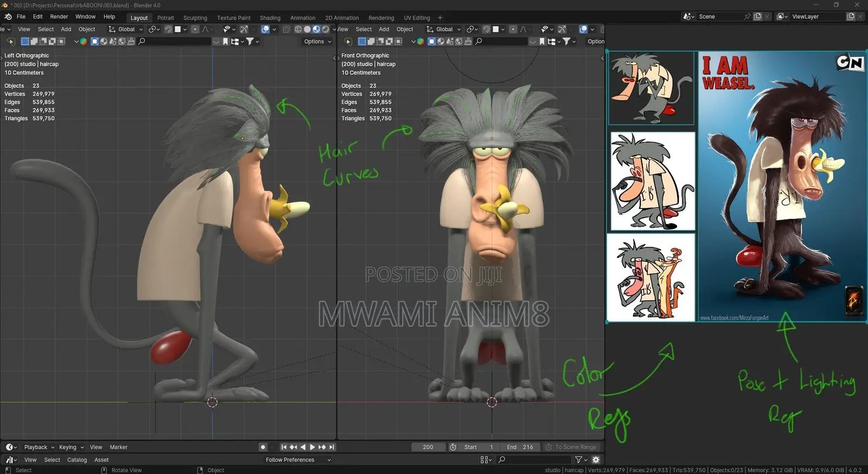Jump to first frame button
Image resolution: width=868 pixels, height=474 pixels.
tap(284, 447)
